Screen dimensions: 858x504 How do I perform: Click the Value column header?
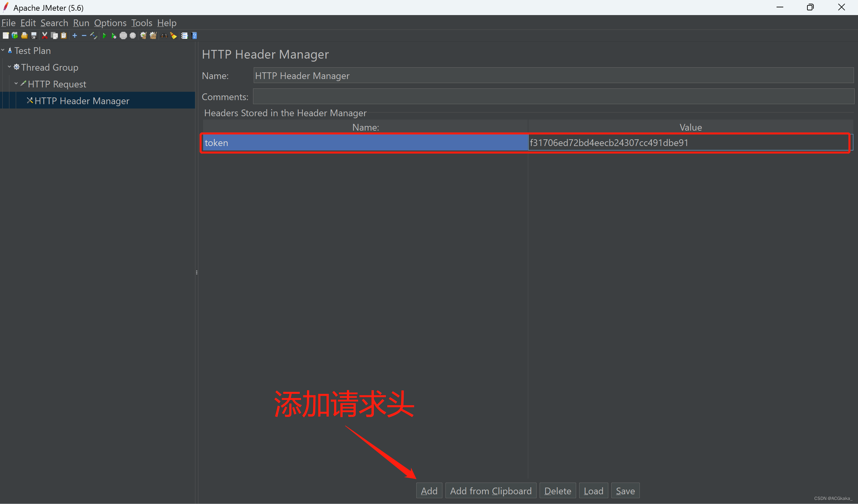pos(690,127)
